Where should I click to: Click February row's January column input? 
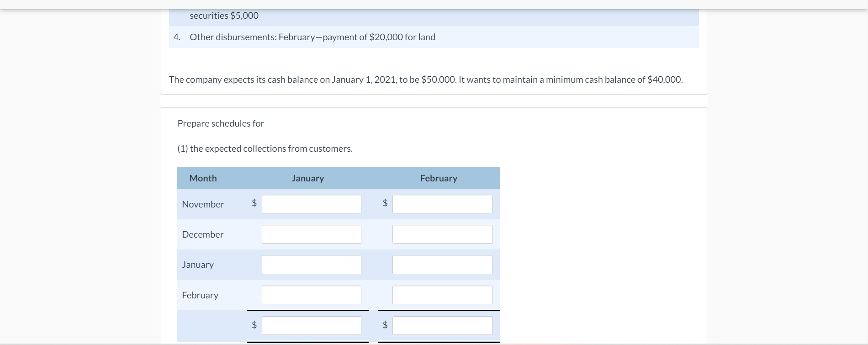pyautogui.click(x=311, y=295)
